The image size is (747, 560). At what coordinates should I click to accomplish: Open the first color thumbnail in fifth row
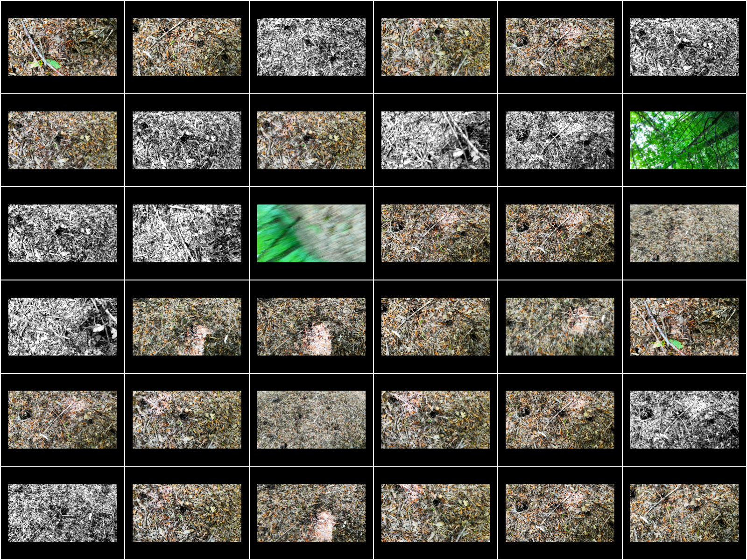point(63,420)
